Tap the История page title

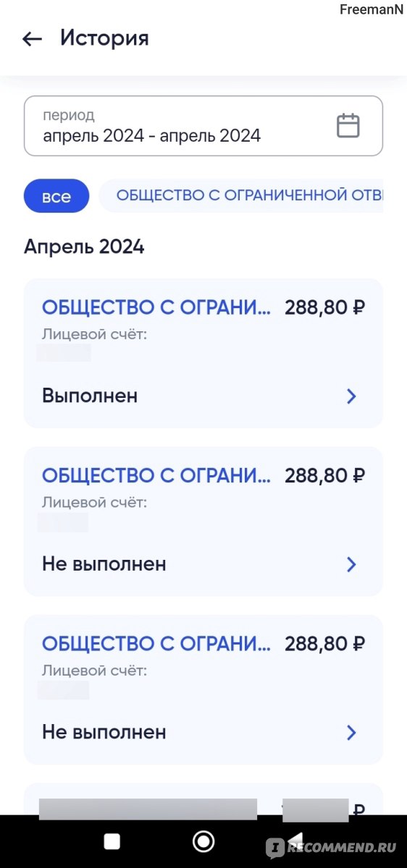point(104,38)
